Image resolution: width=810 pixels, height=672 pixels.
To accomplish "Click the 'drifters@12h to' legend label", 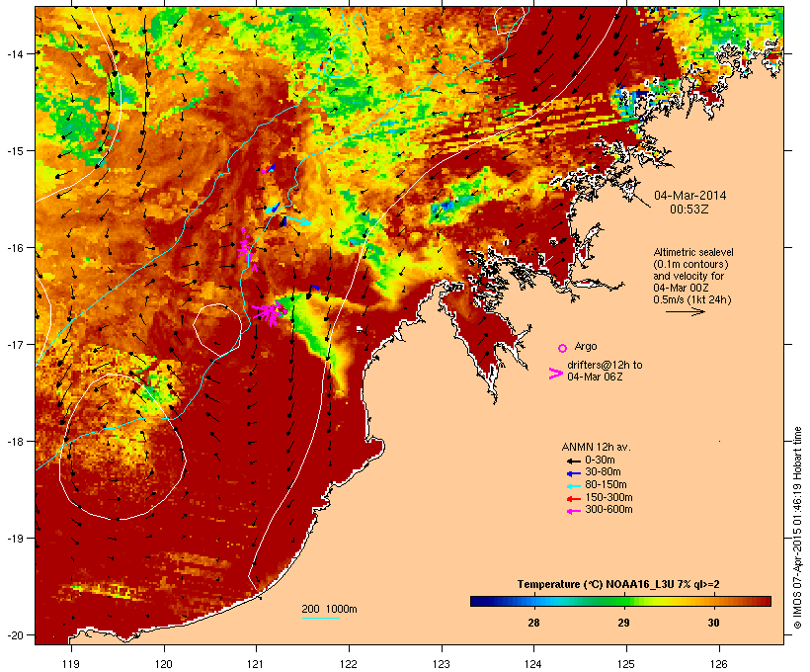I will [x=605, y=365].
